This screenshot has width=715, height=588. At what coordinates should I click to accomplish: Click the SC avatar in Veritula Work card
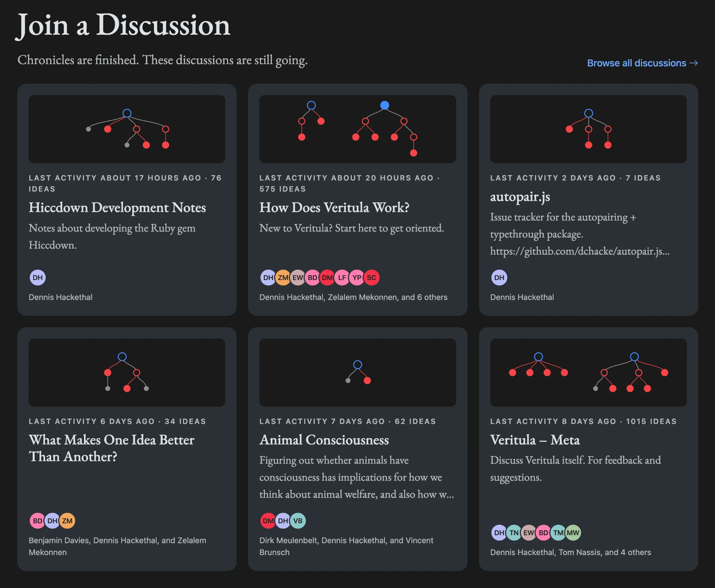(371, 277)
